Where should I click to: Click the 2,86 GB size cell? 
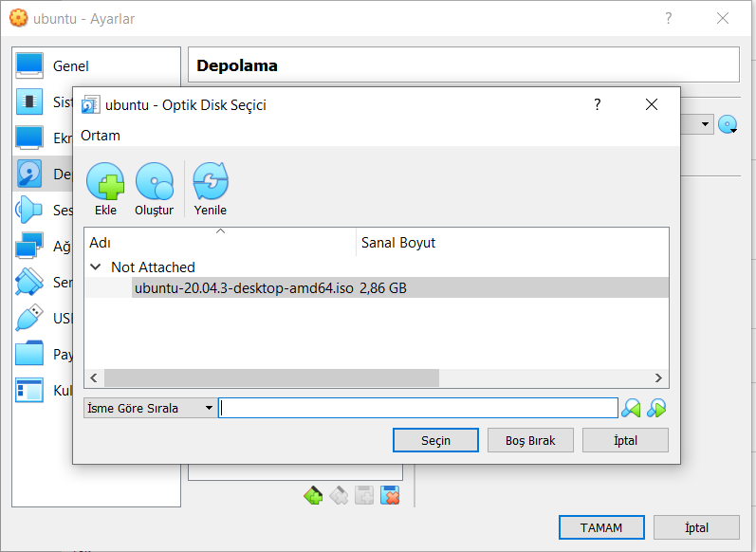click(383, 288)
